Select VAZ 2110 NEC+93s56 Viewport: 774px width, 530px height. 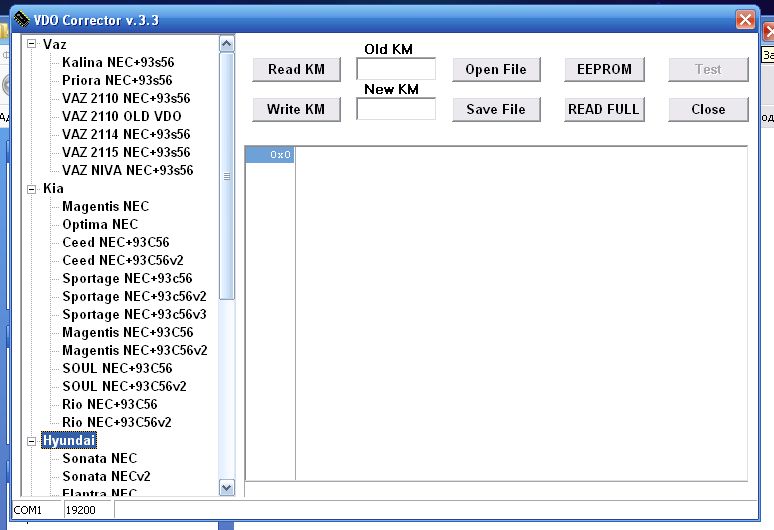coord(126,98)
